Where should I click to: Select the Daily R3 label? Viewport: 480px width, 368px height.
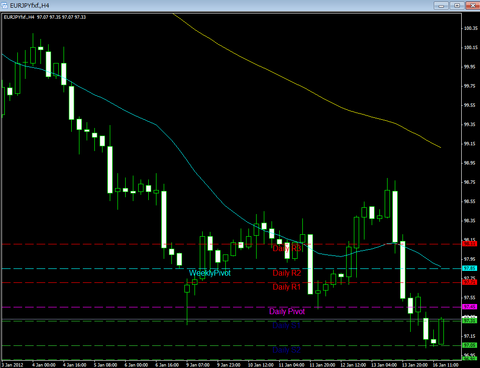click(x=287, y=248)
